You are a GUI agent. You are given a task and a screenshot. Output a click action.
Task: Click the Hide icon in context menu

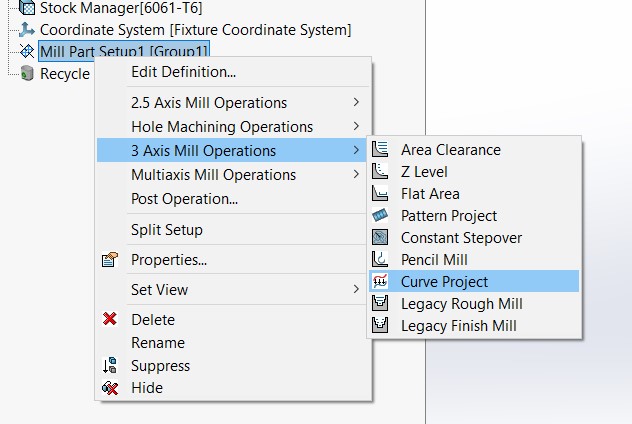pyautogui.click(x=110, y=388)
